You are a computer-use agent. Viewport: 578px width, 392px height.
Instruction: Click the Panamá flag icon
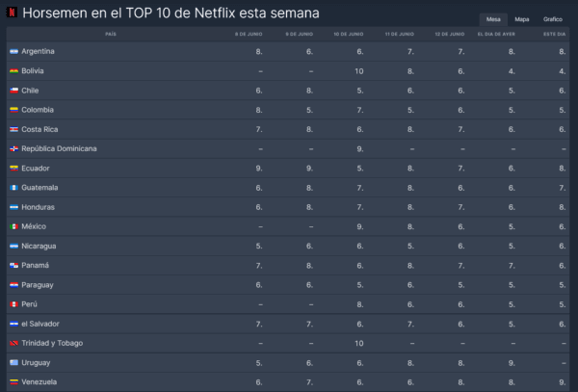[13, 266]
